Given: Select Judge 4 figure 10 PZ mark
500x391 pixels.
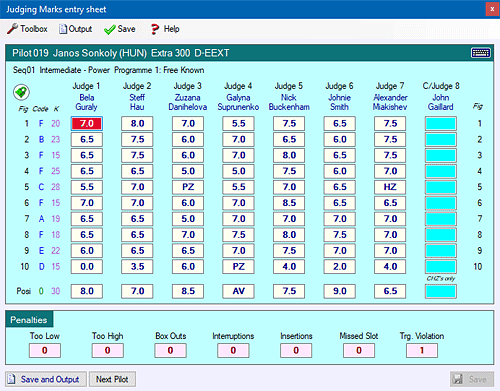Looking at the screenshot, I should 239,267.
